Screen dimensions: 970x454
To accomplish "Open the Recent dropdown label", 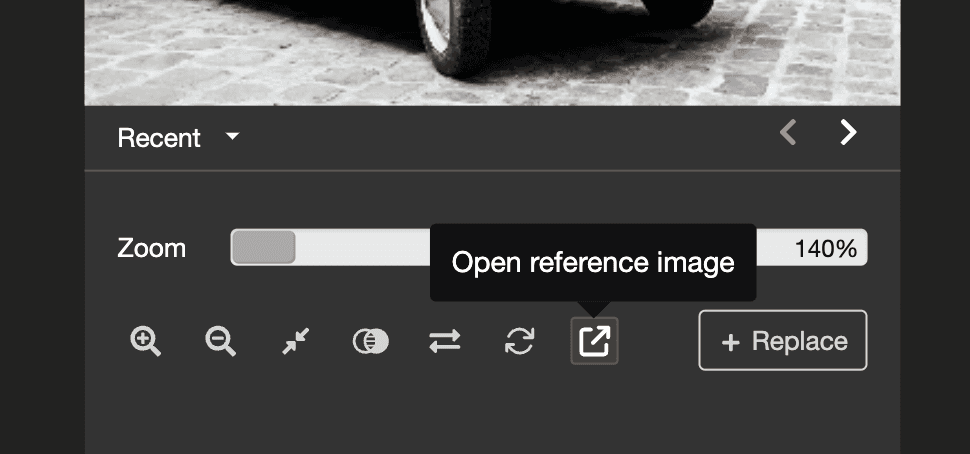I will click(159, 137).
